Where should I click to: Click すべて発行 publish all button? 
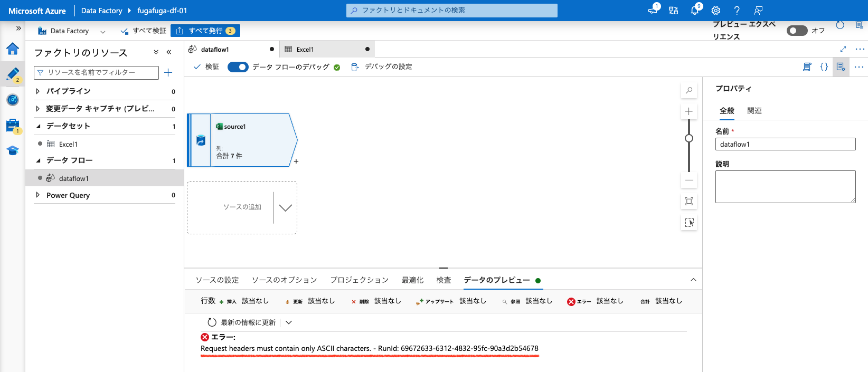pos(205,31)
